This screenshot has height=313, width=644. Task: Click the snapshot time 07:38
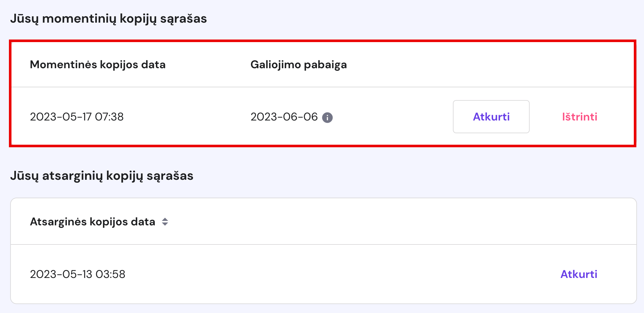tap(109, 117)
